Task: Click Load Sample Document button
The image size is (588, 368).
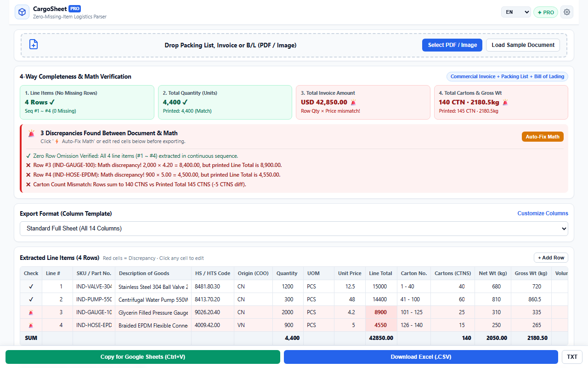Action: [523, 45]
